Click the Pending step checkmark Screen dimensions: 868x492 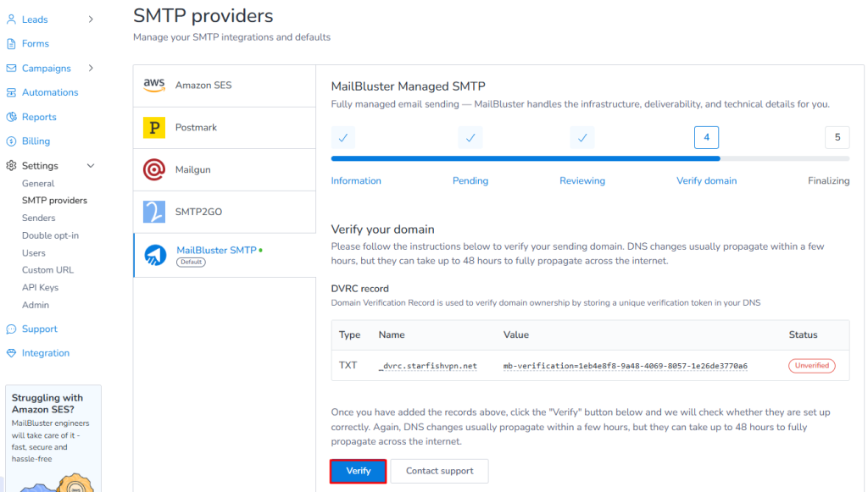click(470, 138)
